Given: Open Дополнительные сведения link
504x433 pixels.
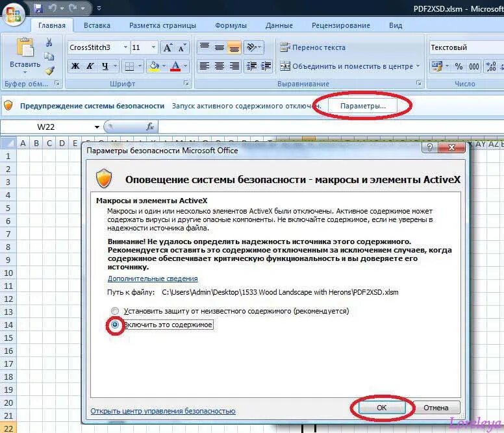Looking at the screenshot, I should click(153, 278).
